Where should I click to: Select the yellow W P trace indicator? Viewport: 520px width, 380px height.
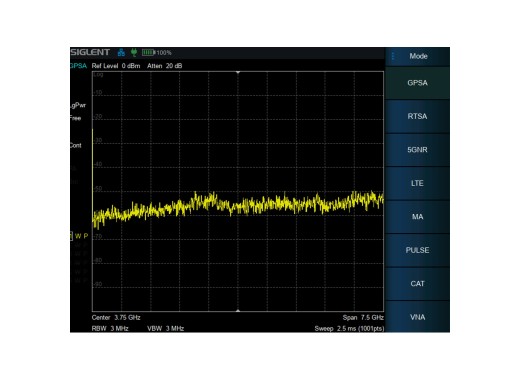click(x=79, y=236)
